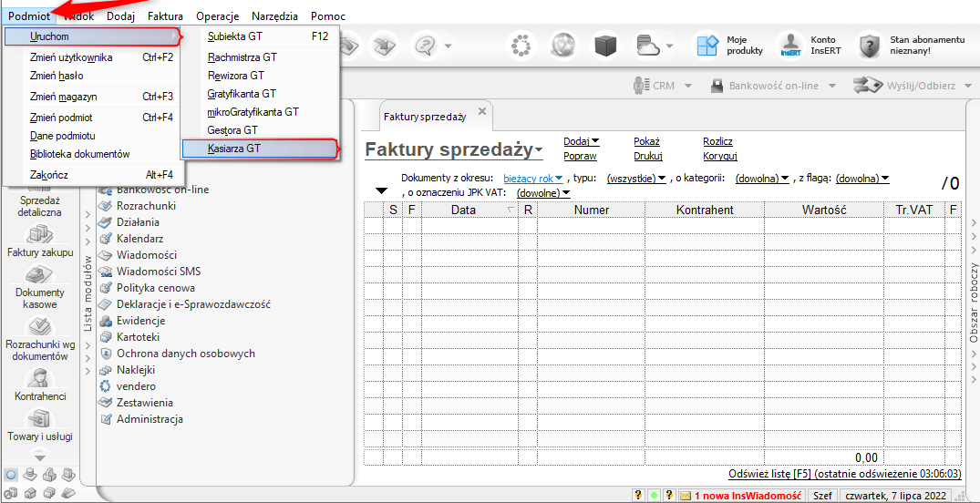Open the (wszystkie) document type dropdown
This screenshot has height=503, width=980.
635,178
